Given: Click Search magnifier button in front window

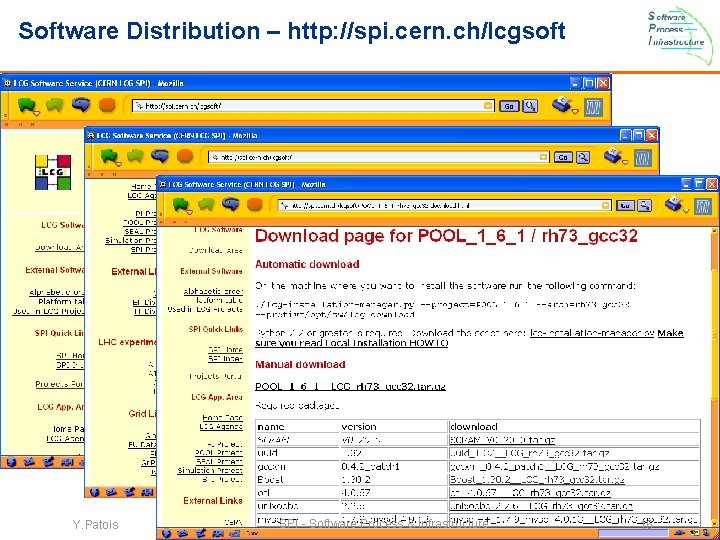Looking at the screenshot, I should point(645,205).
